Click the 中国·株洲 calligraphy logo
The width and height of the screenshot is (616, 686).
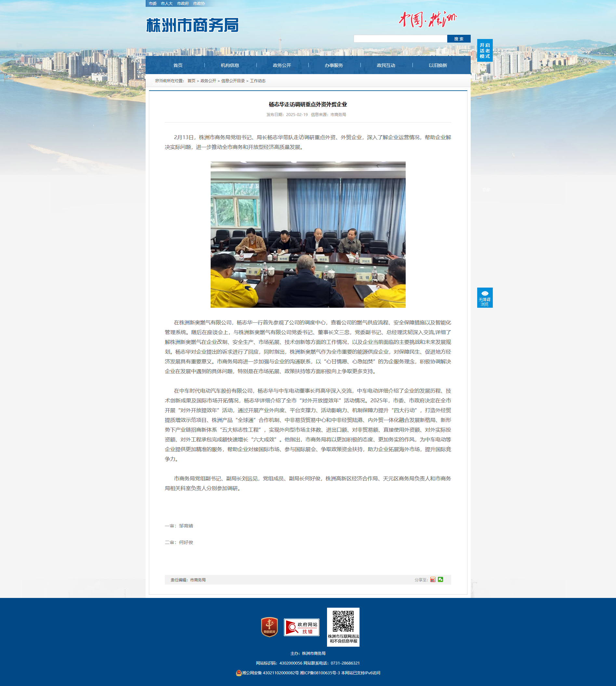427,19
